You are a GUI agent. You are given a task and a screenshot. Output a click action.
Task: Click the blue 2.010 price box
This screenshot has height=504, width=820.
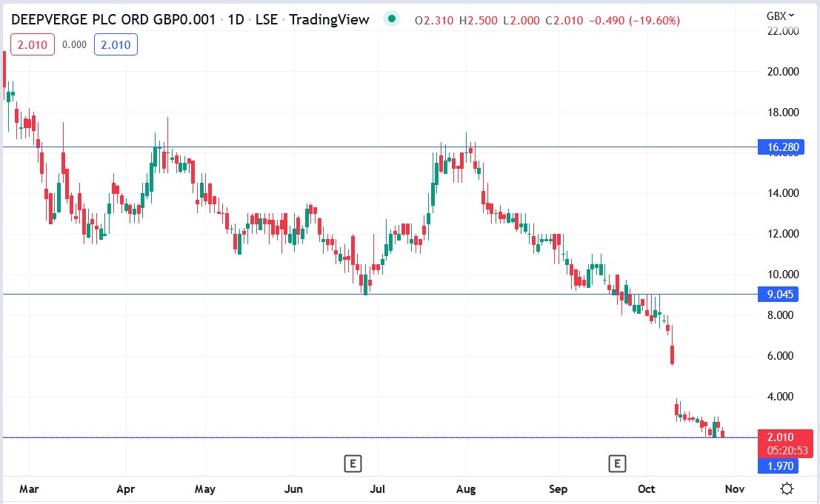tap(116, 44)
